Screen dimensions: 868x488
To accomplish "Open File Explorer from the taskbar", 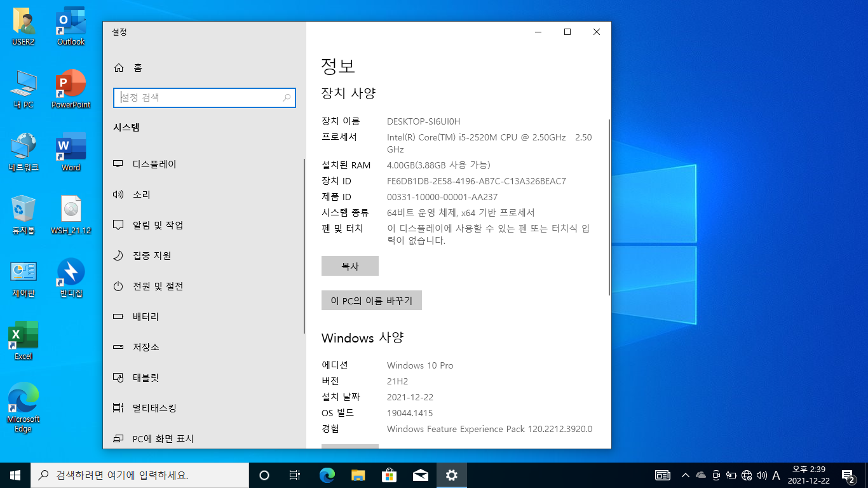I will pos(358,475).
